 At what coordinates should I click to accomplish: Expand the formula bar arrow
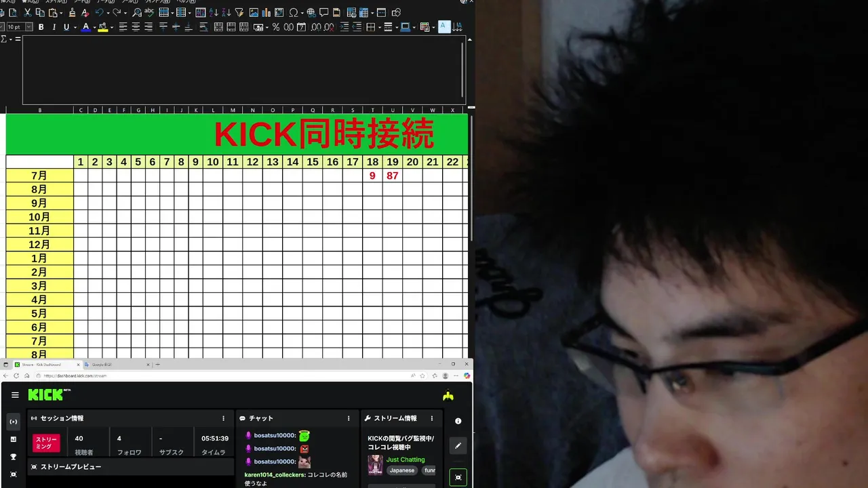pyautogui.click(x=470, y=39)
